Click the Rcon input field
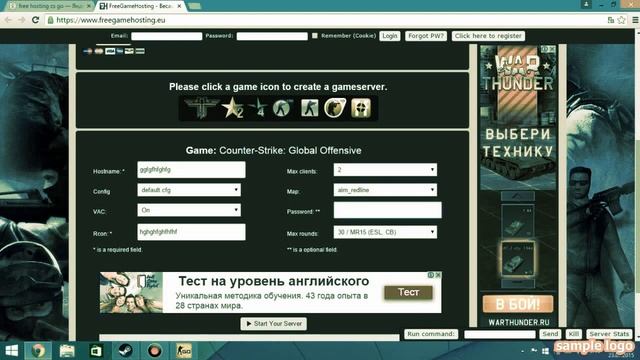 coord(191,232)
